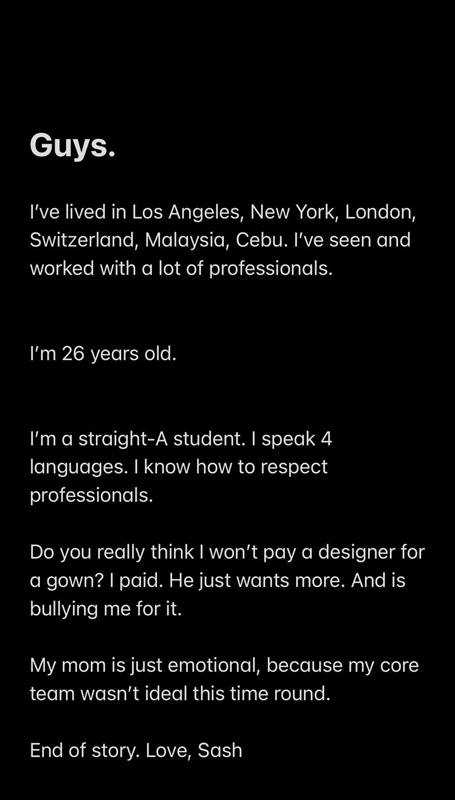Click the phrase "worked with a lot of professionals"
This screenshot has width=455, height=800.
click(181, 269)
